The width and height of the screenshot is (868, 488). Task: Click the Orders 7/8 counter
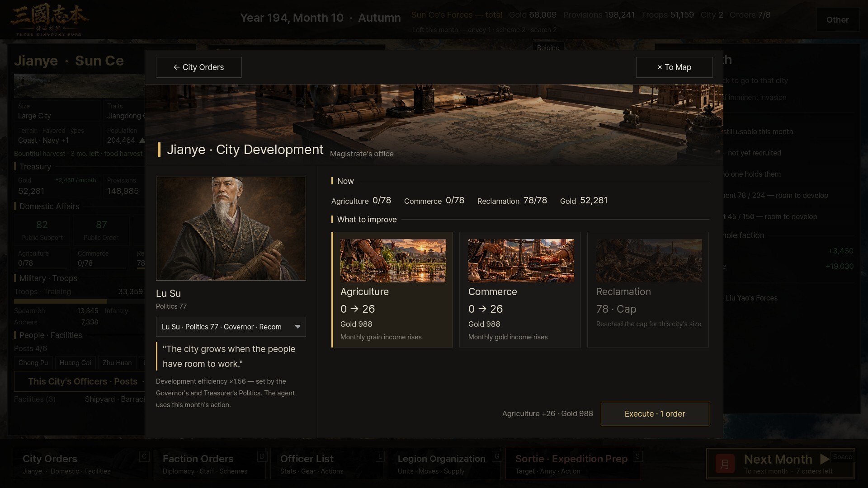pyautogui.click(x=750, y=15)
